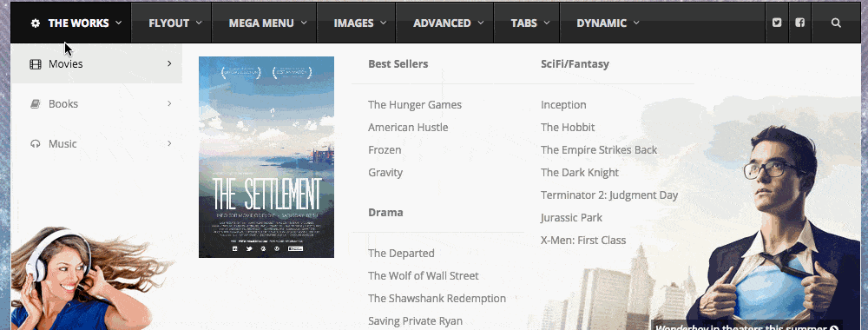Click the headphones icon next to Music
The image size is (868, 330).
(x=36, y=144)
